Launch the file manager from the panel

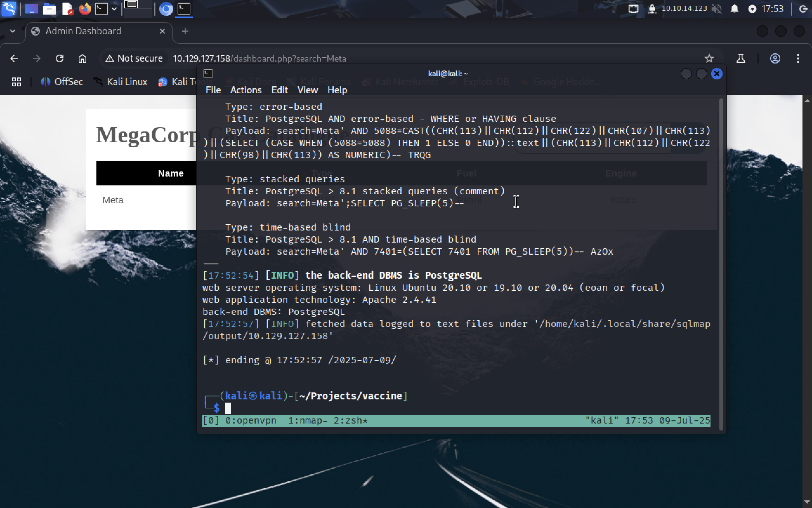[49, 9]
